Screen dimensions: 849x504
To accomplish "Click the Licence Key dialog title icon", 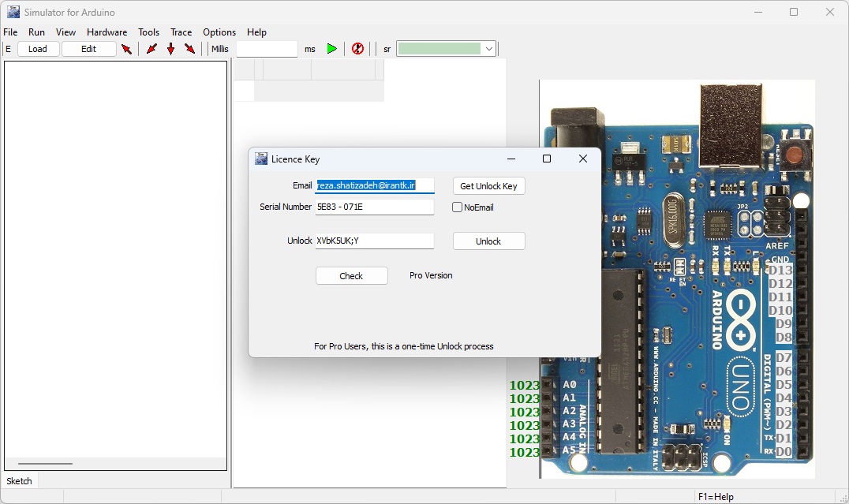I will pos(261,159).
